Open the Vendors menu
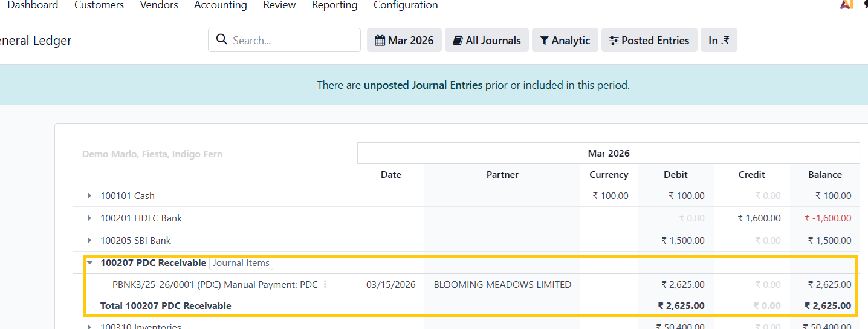Image resolution: width=868 pixels, height=329 pixels. click(x=159, y=5)
